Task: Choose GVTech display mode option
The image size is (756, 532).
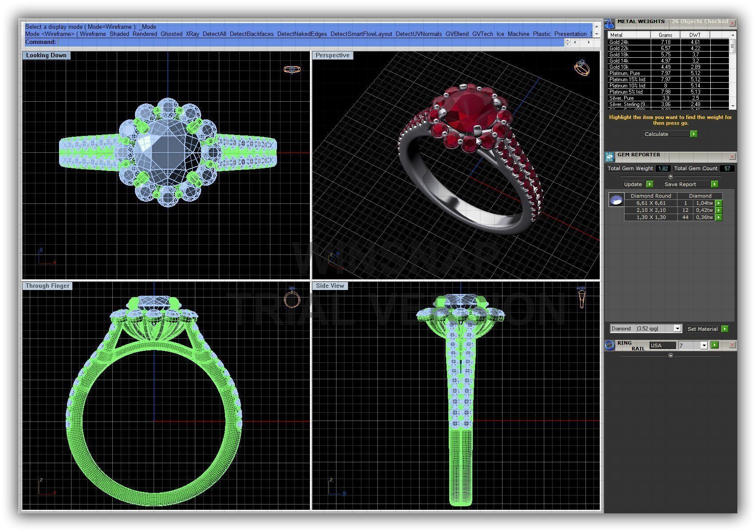Action: [x=483, y=34]
